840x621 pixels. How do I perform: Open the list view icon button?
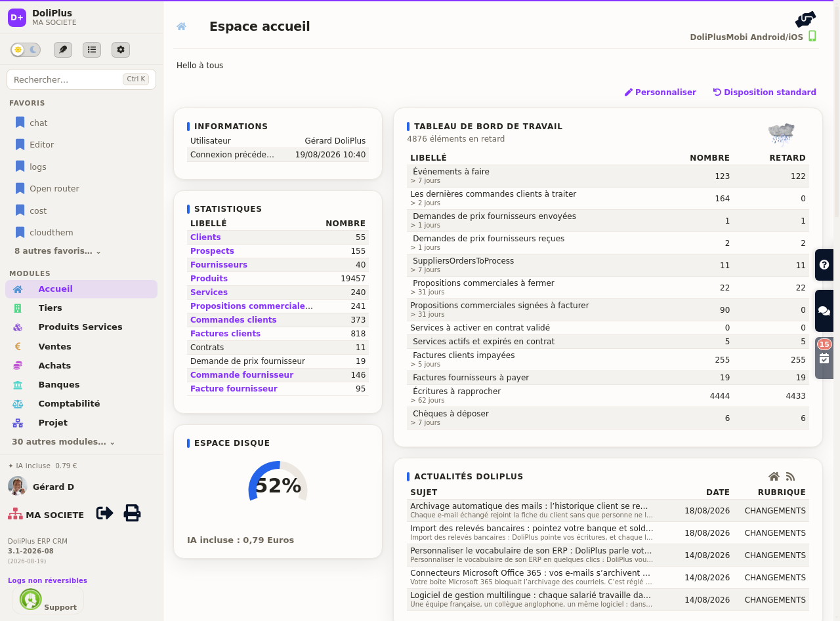(x=92, y=50)
